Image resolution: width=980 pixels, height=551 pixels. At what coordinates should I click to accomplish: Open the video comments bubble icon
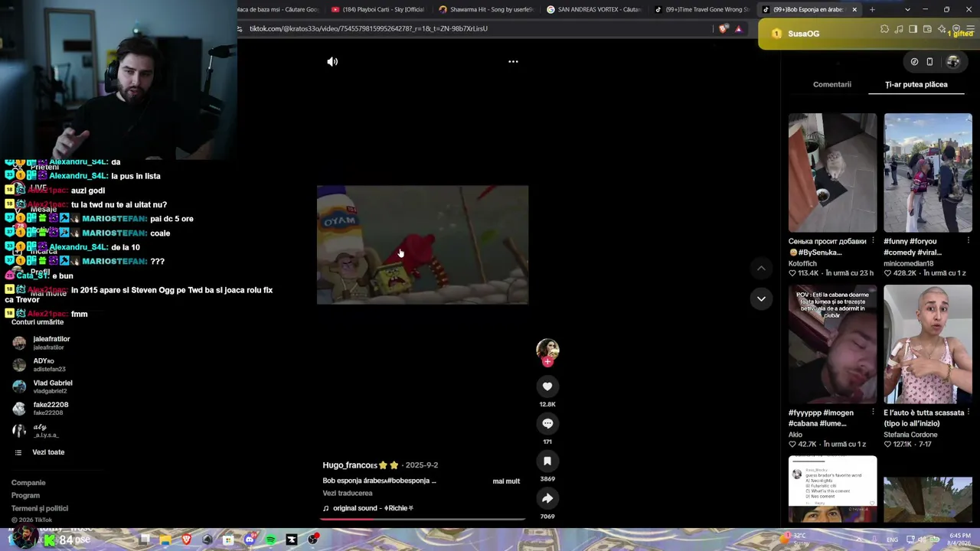pos(547,423)
